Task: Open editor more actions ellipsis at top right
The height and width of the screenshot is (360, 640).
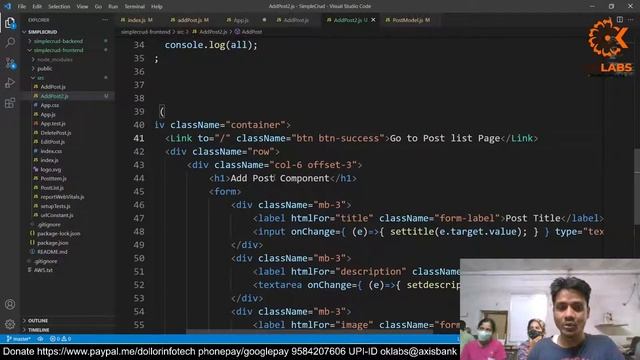Action: (631, 20)
